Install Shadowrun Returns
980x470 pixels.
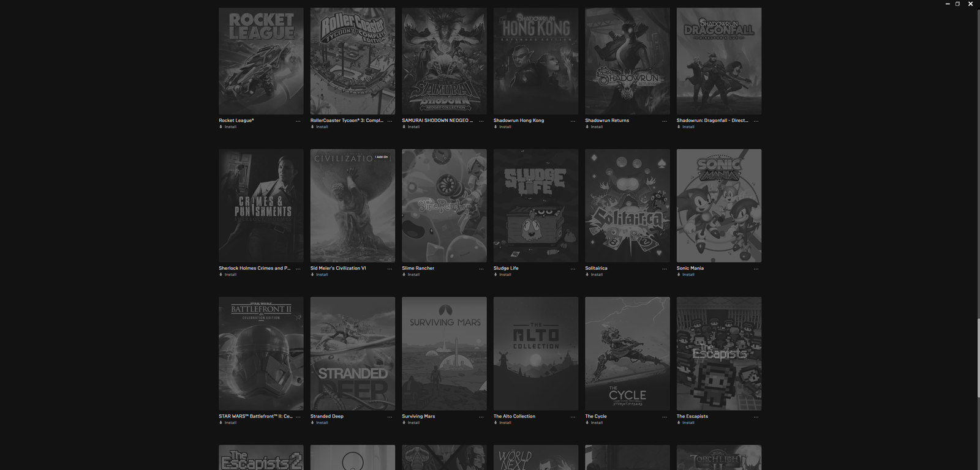click(594, 127)
